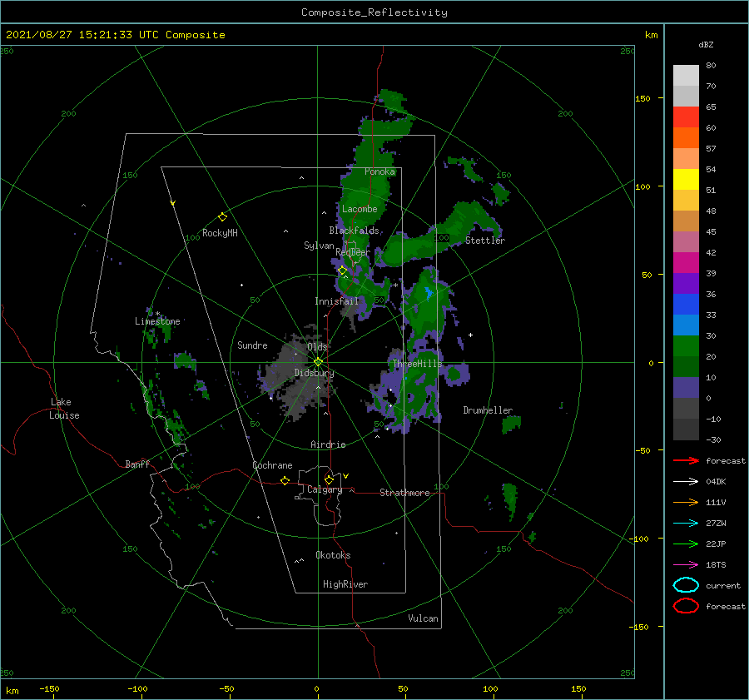Click the cyan current ellipse legend icon
Screen dimensions: 749x700
click(x=686, y=585)
